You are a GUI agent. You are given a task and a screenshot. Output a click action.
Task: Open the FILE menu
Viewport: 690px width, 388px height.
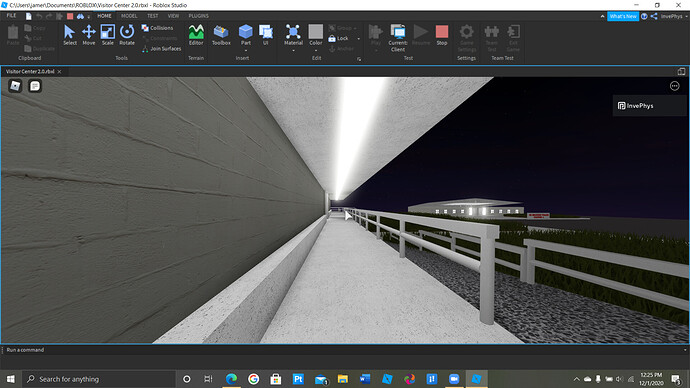[x=11, y=16]
